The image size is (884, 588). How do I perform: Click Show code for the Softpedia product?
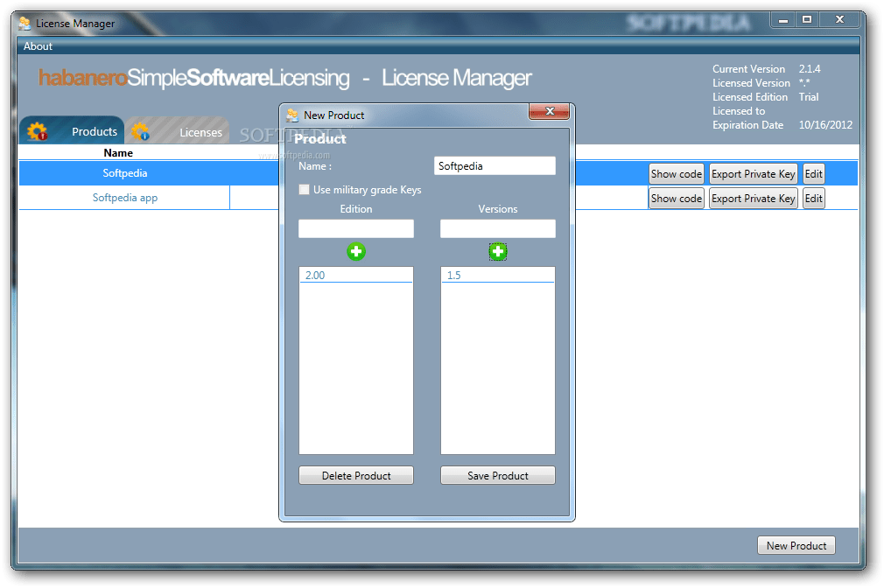tap(676, 173)
